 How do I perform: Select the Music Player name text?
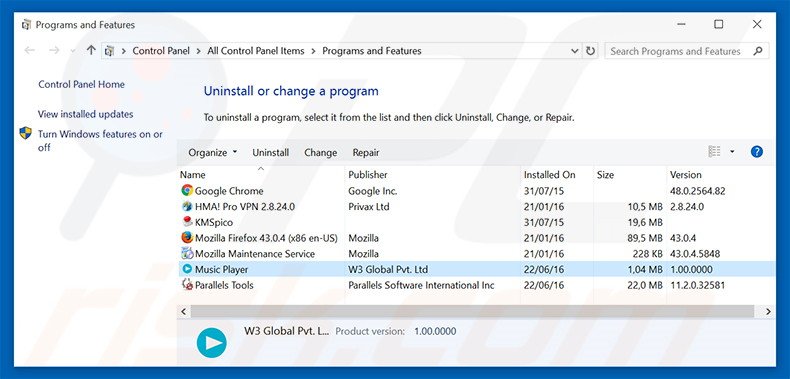pos(222,270)
